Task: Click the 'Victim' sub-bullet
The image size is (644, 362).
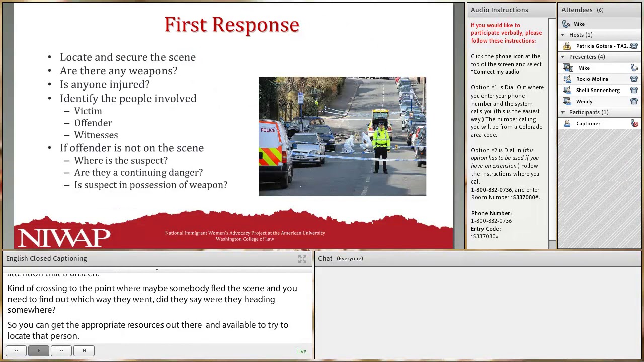Action: coord(88,111)
